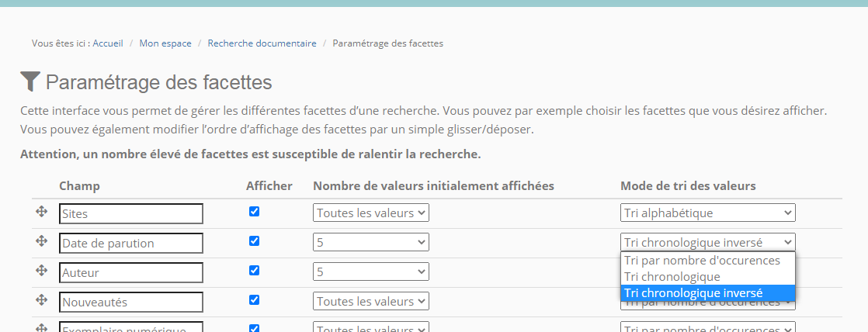This screenshot has width=868, height=332.
Task: Open the 'Mon espace' breadcrumb link
Action: [x=165, y=43]
